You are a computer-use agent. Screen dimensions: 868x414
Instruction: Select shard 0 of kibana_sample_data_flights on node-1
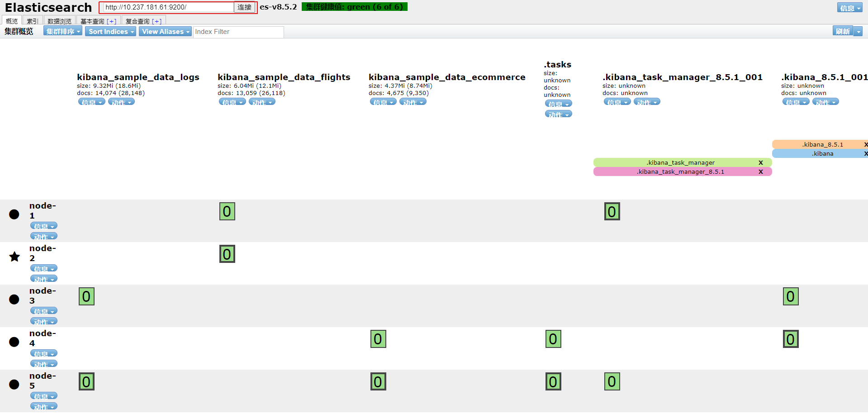point(227,211)
